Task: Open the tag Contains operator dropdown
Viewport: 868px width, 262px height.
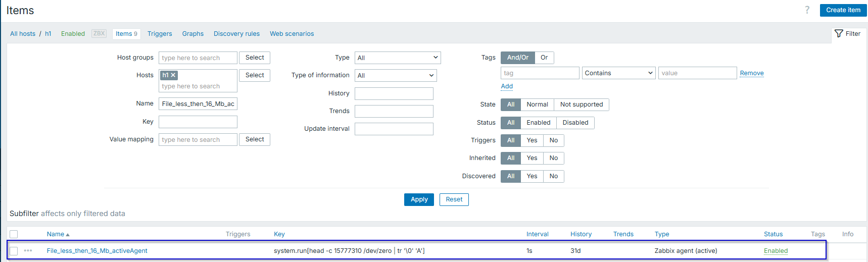Action: [618, 73]
